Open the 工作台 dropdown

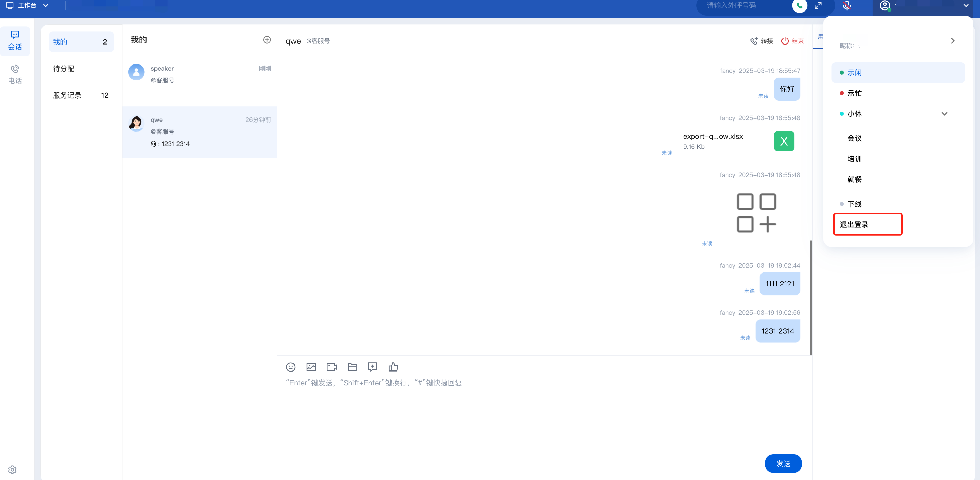point(27,6)
